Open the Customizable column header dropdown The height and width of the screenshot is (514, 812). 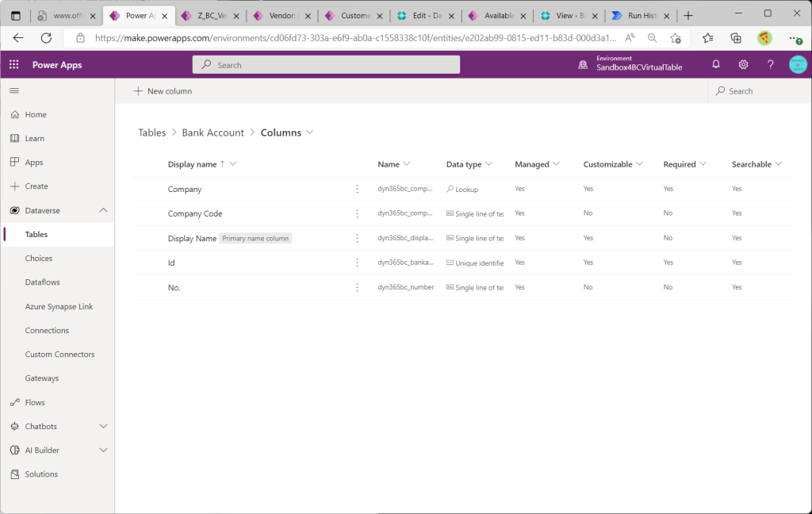click(x=640, y=163)
